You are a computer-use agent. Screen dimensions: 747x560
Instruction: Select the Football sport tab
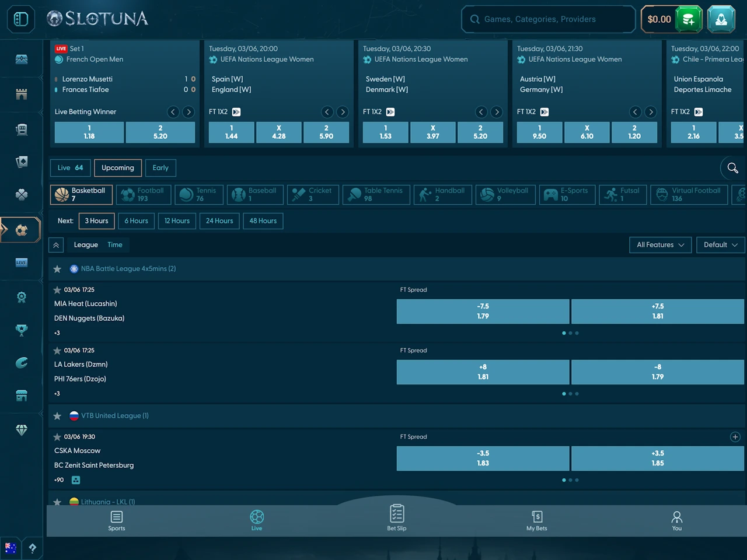pyautogui.click(x=144, y=194)
